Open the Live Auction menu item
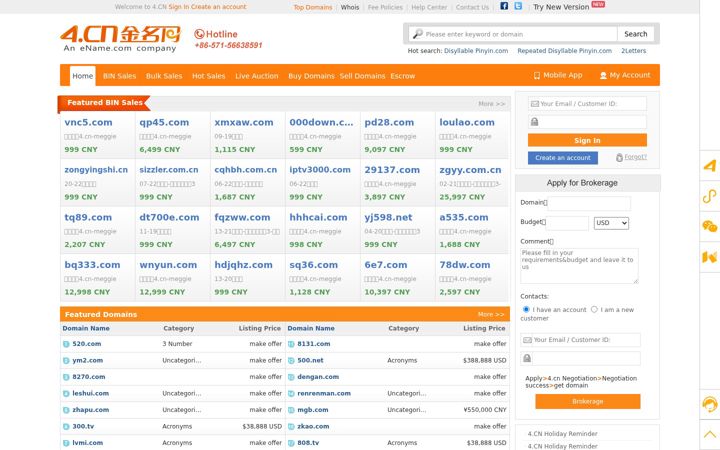The width and height of the screenshot is (720, 450). (257, 76)
